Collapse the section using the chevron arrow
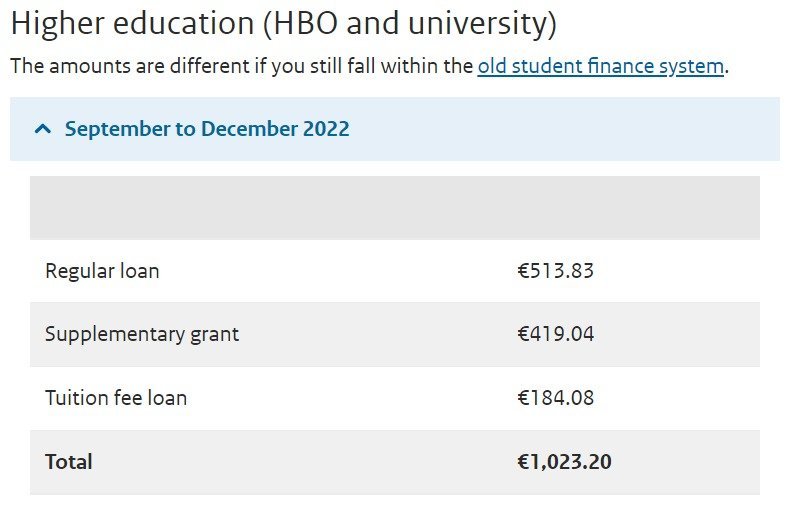The height and width of the screenshot is (515, 786). click(42, 129)
